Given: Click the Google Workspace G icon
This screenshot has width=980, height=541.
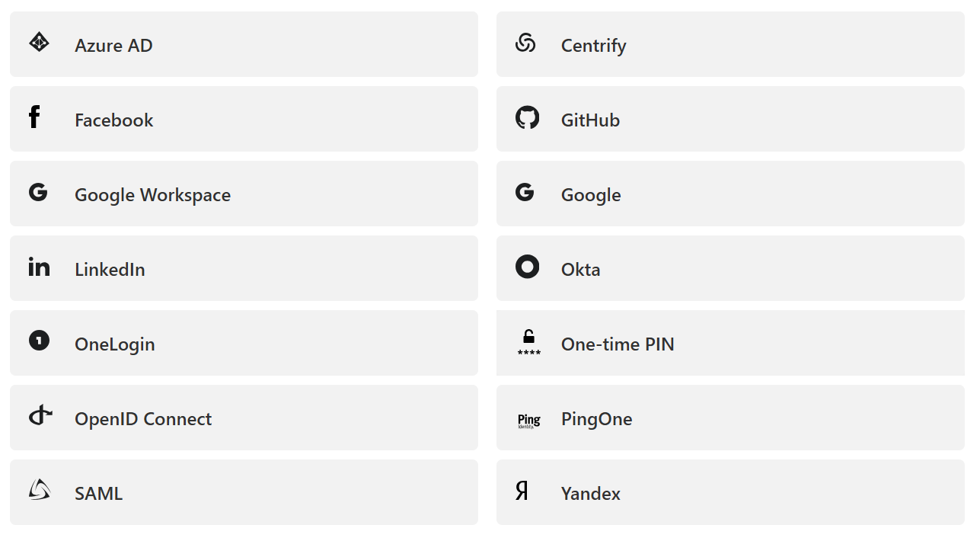Looking at the screenshot, I should pos(38,192).
